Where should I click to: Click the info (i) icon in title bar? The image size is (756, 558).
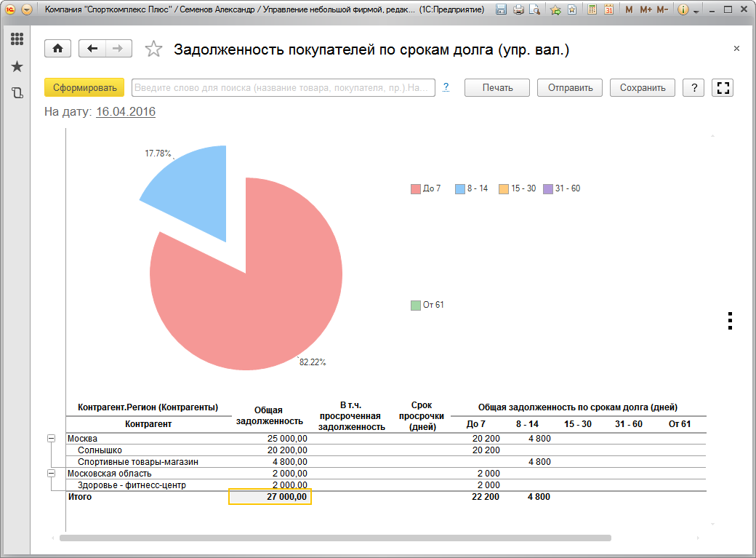pos(683,9)
